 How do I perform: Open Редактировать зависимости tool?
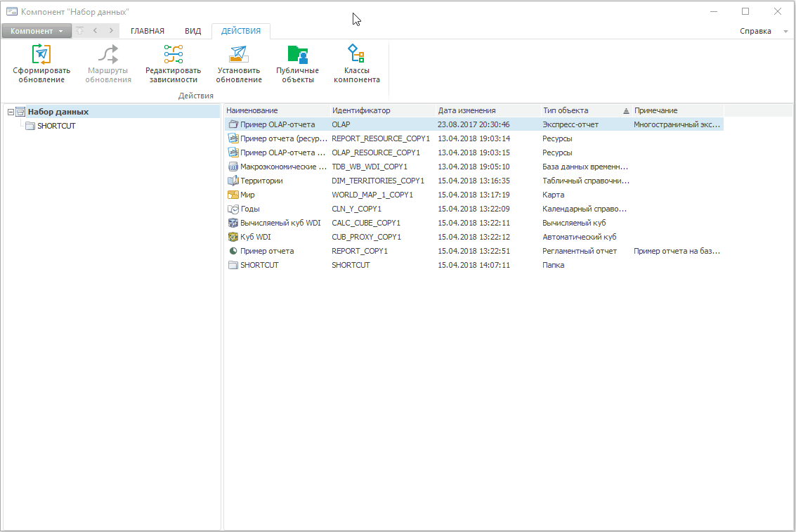click(173, 55)
